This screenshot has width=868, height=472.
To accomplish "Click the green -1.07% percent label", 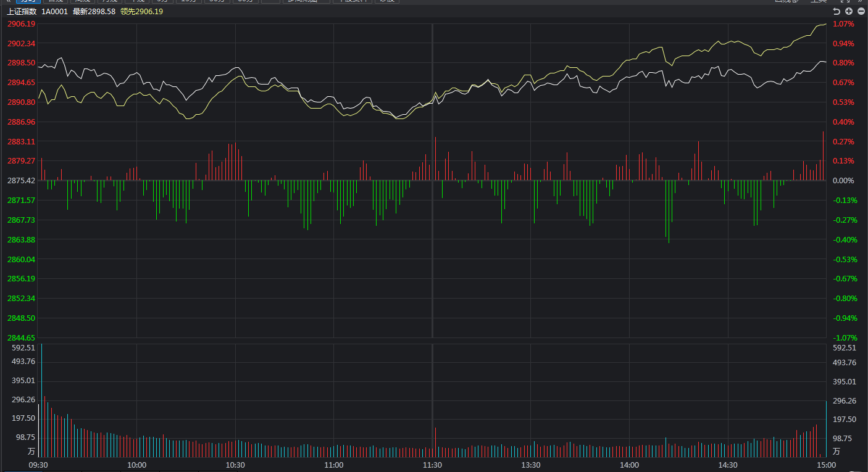I will (845, 337).
